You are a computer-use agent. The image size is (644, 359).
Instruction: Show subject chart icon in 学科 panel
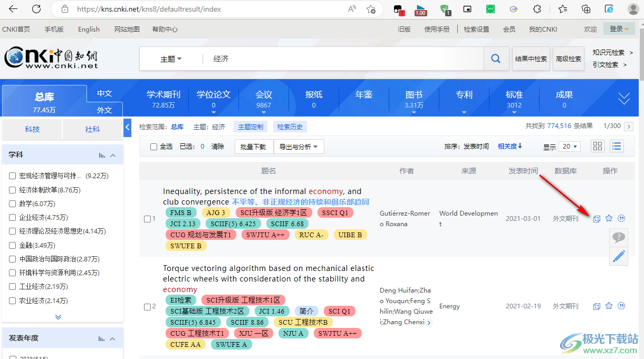pyautogui.click(x=102, y=155)
